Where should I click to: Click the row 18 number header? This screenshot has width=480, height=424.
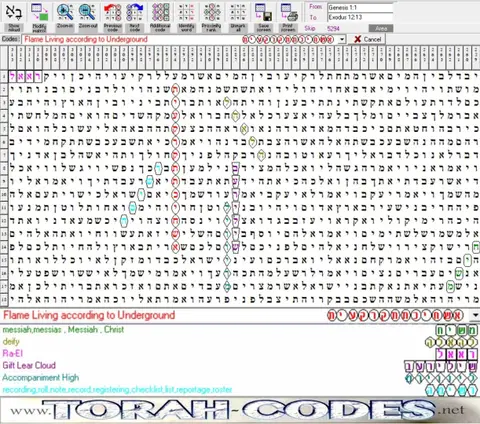point(4,300)
